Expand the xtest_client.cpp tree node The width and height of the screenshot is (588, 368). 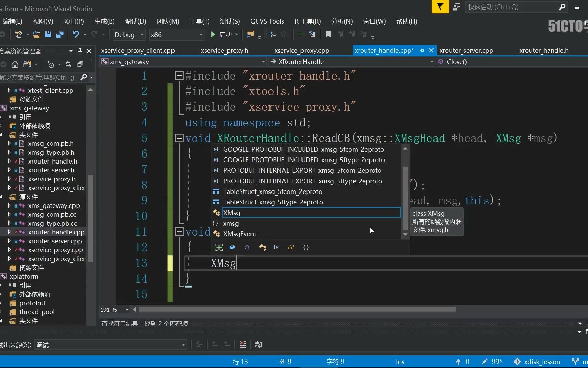[x=9, y=90]
